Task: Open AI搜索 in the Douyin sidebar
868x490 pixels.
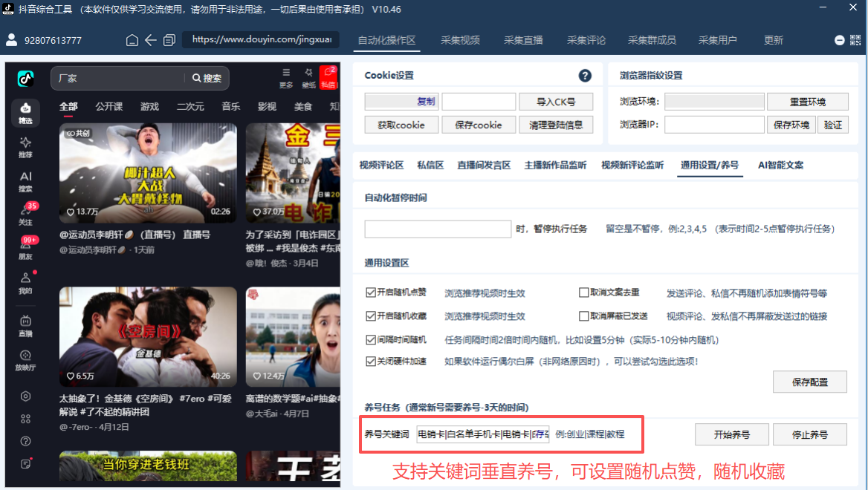Action: pyautogui.click(x=25, y=182)
